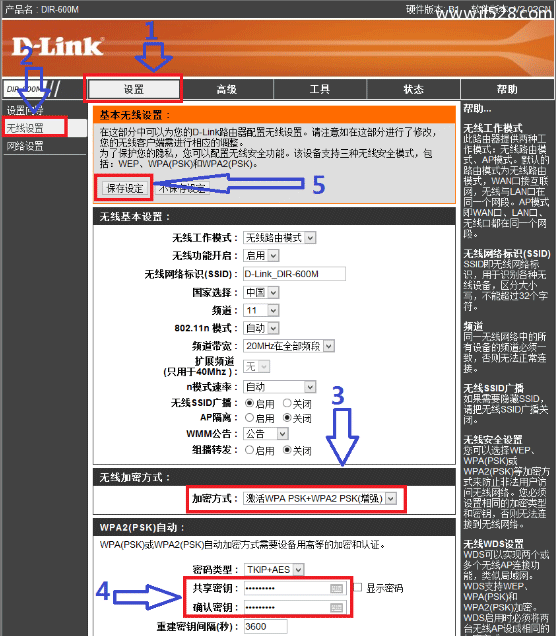Open the 设置 tab

point(134,89)
